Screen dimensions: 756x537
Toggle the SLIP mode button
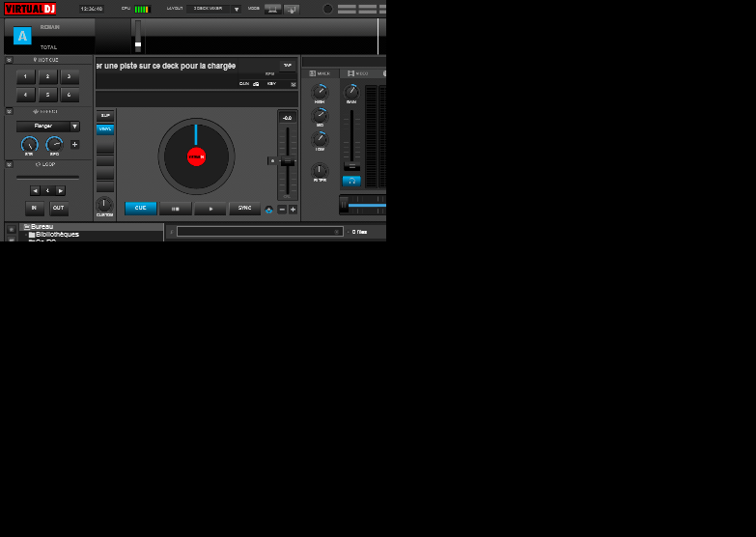(x=105, y=116)
